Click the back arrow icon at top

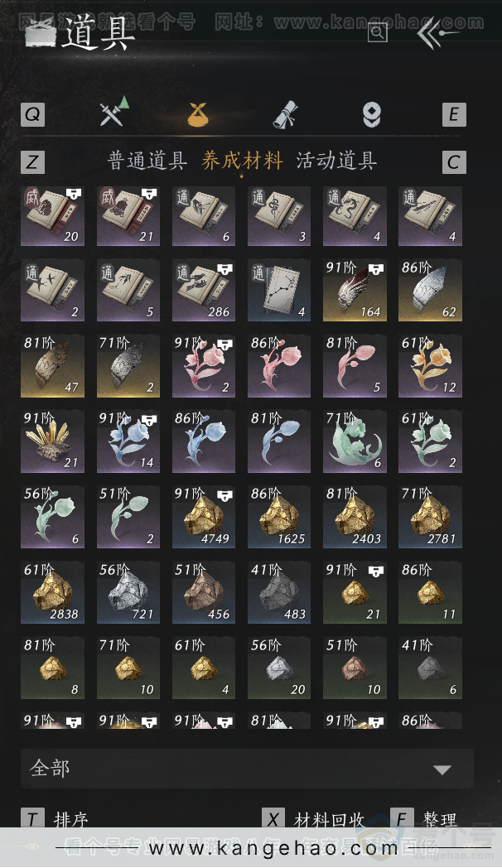click(x=437, y=33)
